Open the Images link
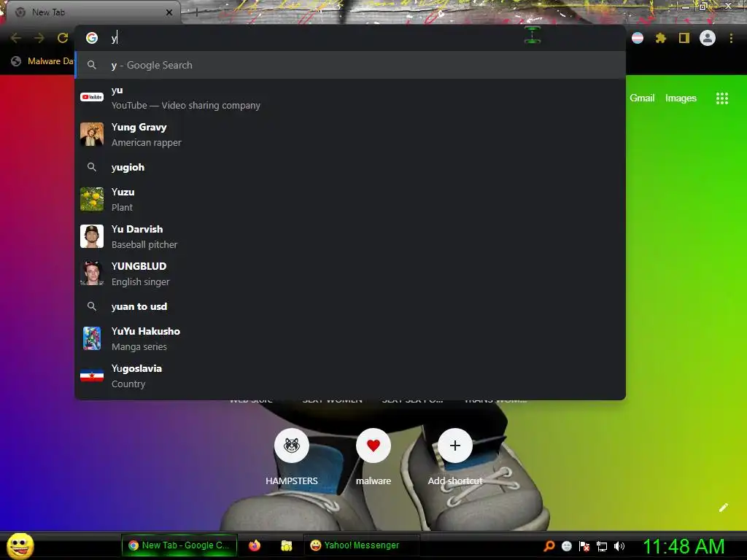This screenshot has height=560, width=747. tap(681, 98)
